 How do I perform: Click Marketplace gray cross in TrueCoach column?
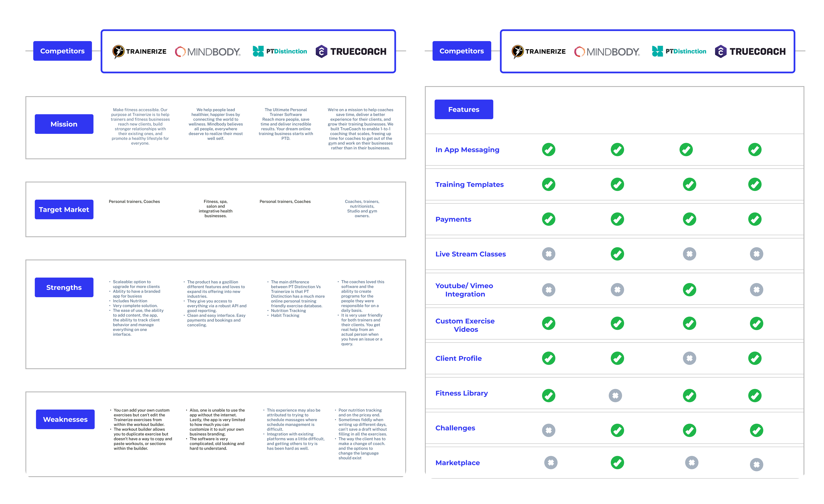coord(756,465)
